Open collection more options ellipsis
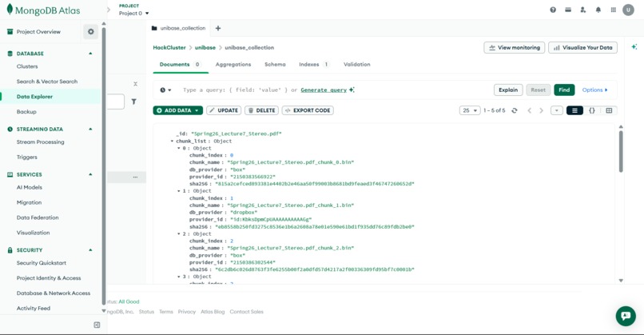 click(135, 177)
